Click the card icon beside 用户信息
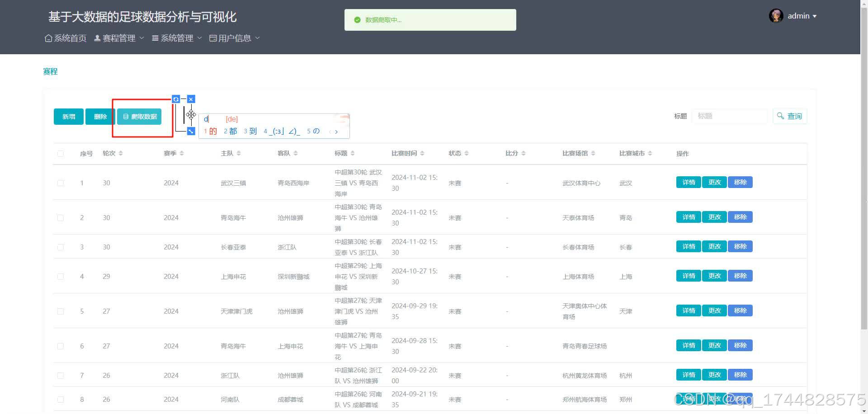Image resolution: width=868 pixels, height=414 pixels. coord(213,38)
